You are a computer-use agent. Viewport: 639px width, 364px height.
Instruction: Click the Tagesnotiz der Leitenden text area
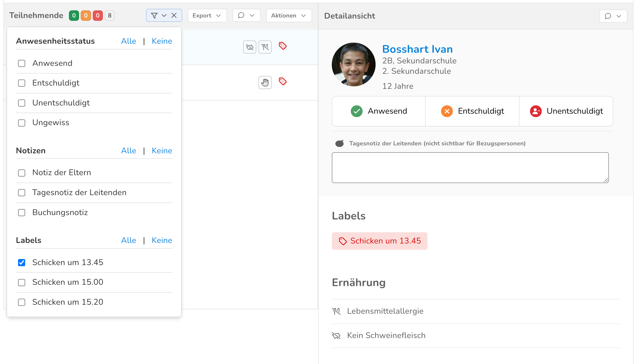470,168
